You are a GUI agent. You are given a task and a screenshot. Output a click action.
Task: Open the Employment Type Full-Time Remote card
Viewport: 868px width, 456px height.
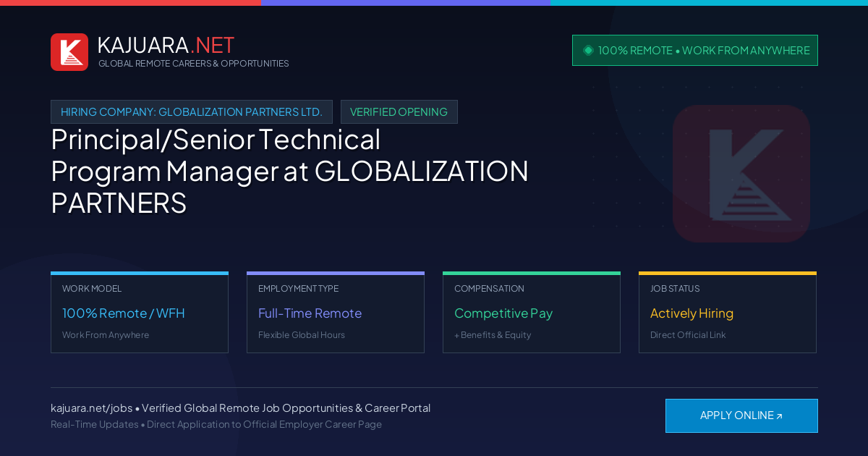click(336, 313)
